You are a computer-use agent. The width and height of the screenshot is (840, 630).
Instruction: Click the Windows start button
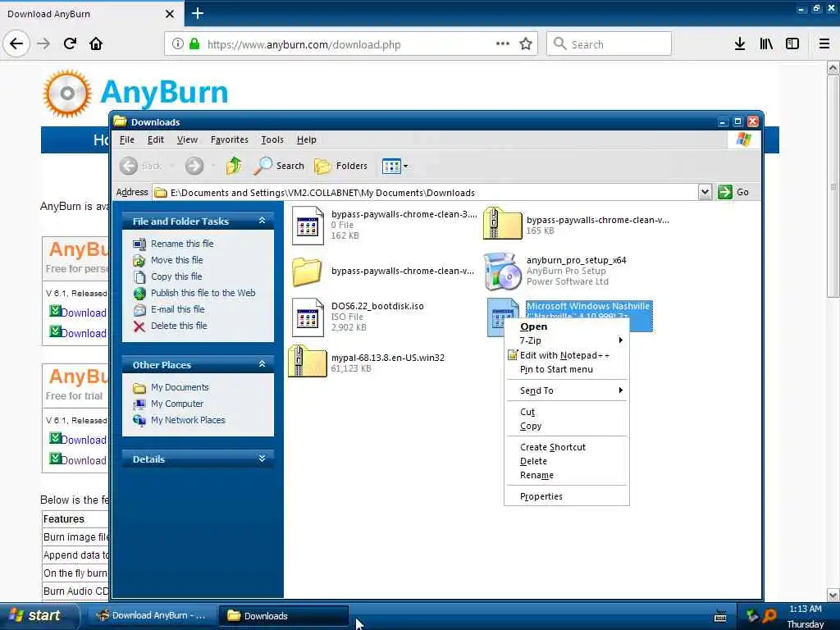tap(38, 616)
